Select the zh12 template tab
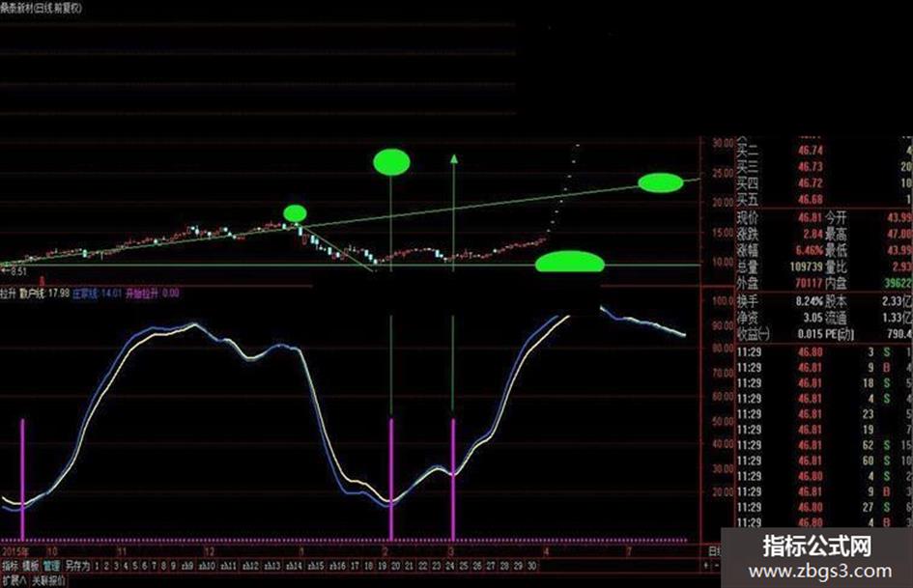The width and height of the screenshot is (913, 588). pos(251,566)
